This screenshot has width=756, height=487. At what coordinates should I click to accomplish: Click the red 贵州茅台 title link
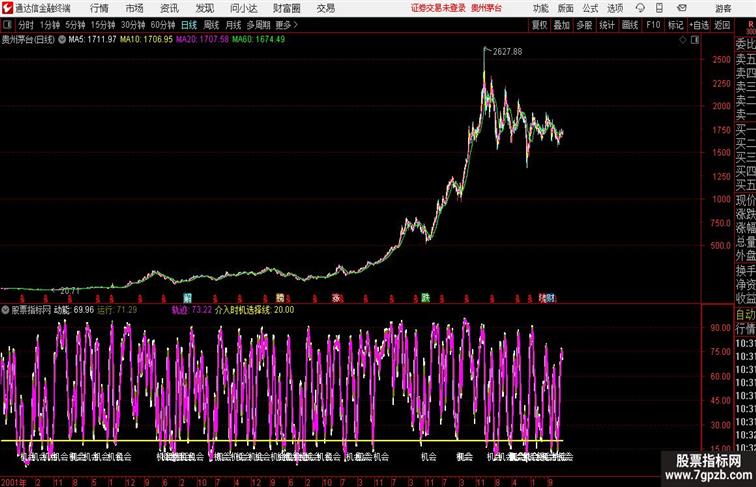coord(486,8)
